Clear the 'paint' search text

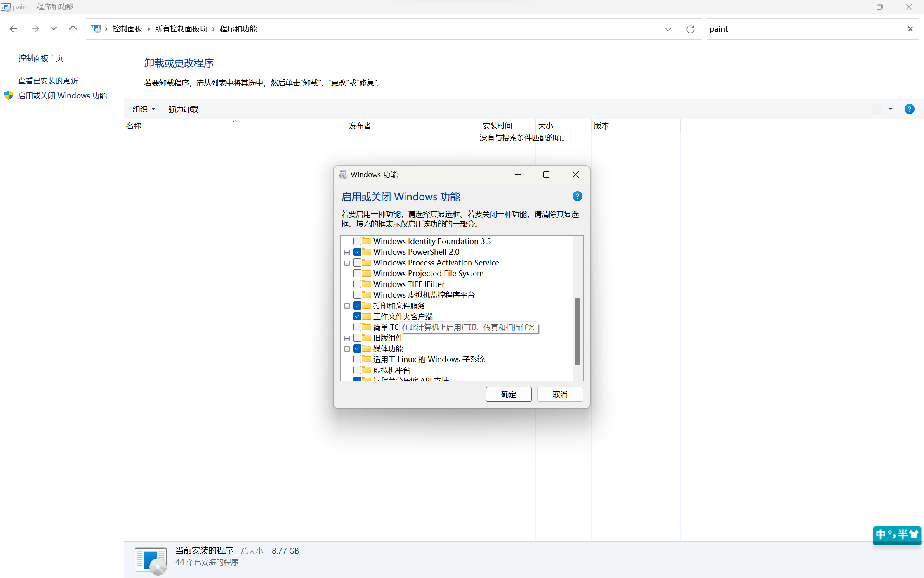(x=910, y=29)
